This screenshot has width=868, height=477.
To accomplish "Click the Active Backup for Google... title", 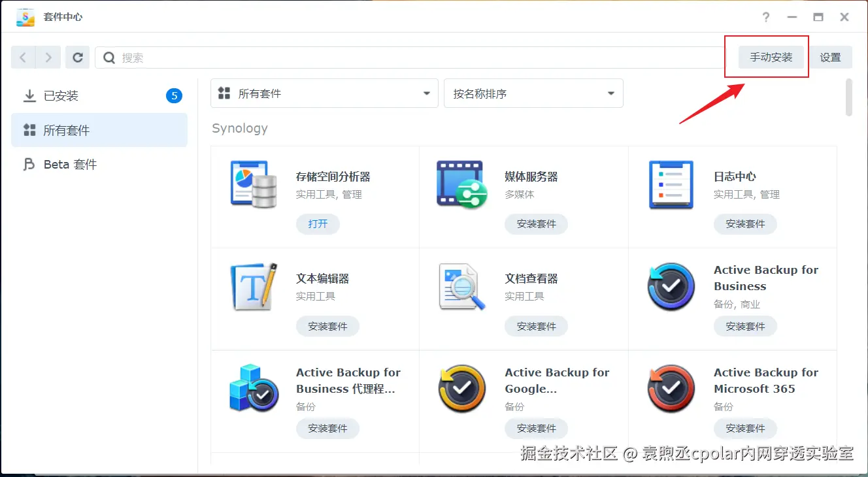I will pyautogui.click(x=557, y=380).
